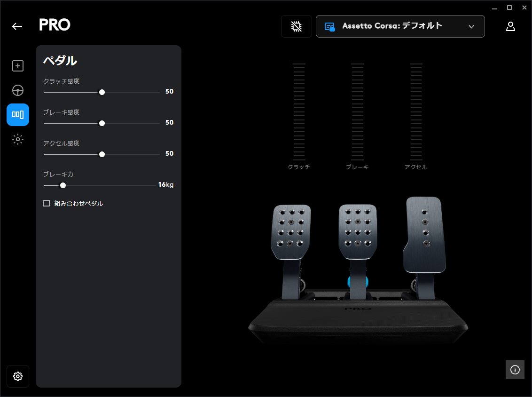Viewport: 532px width, 397px height.
Task: Open the brightness/lighting sidebar icon
Action: [x=18, y=139]
